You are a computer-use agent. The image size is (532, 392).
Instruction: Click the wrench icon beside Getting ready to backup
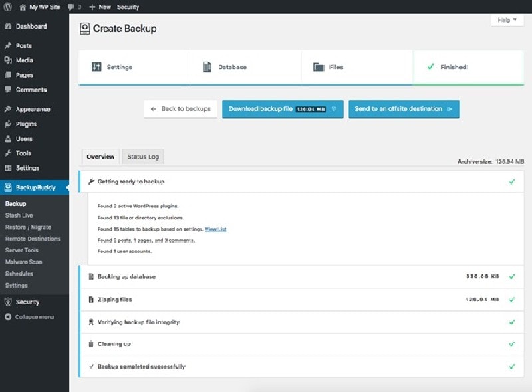[x=91, y=181]
